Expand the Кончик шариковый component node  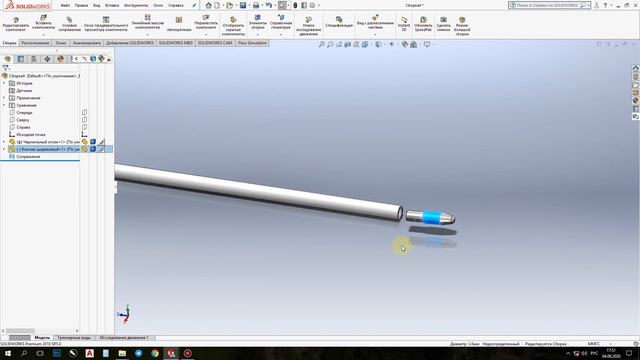pos(4,149)
